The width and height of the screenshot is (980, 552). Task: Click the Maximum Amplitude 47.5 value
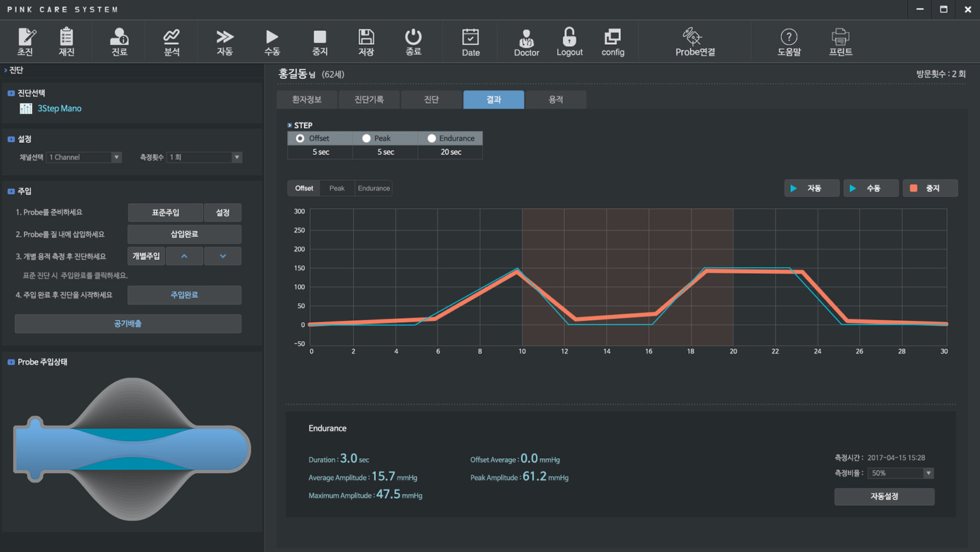click(388, 495)
